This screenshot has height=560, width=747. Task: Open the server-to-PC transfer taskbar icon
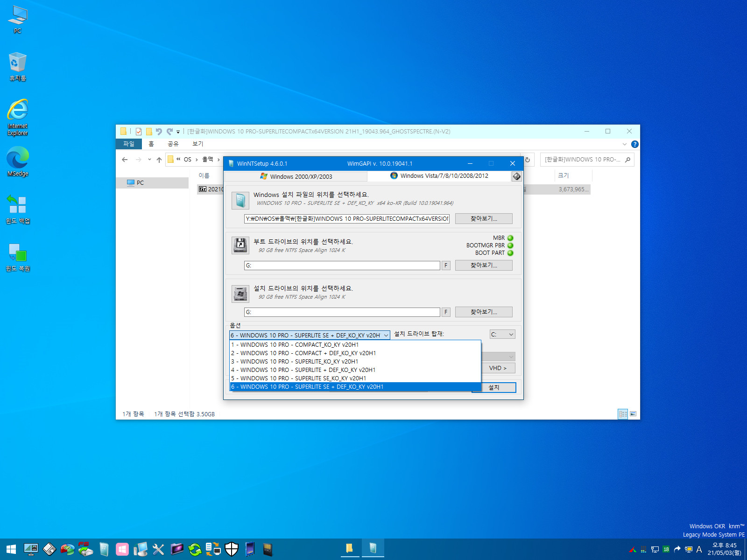tap(213, 549)
